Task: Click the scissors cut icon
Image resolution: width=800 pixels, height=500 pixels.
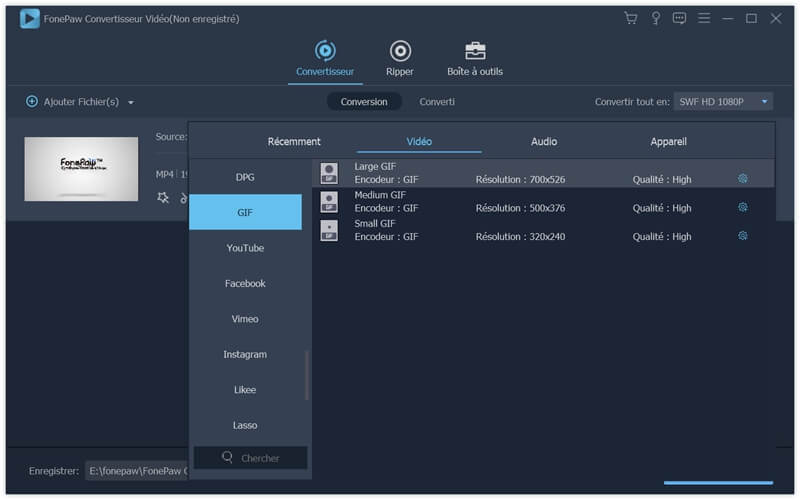Action: point(184,197)
